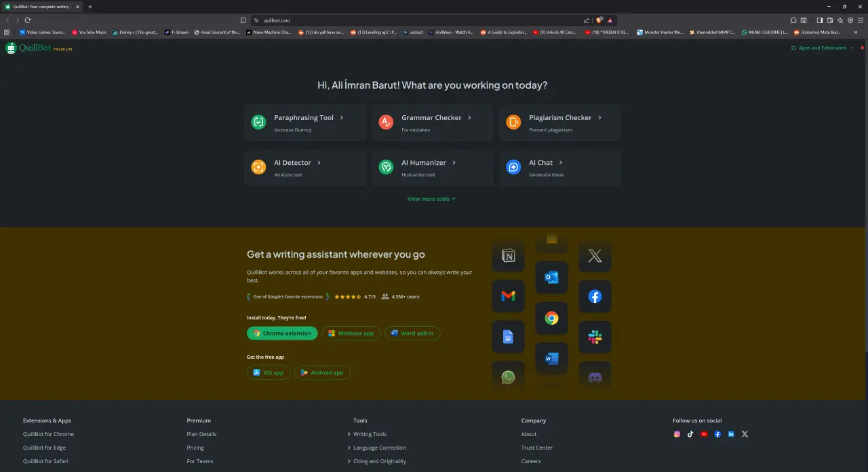
Task: Expand View more tools
Action: click(x=431, y=199)
